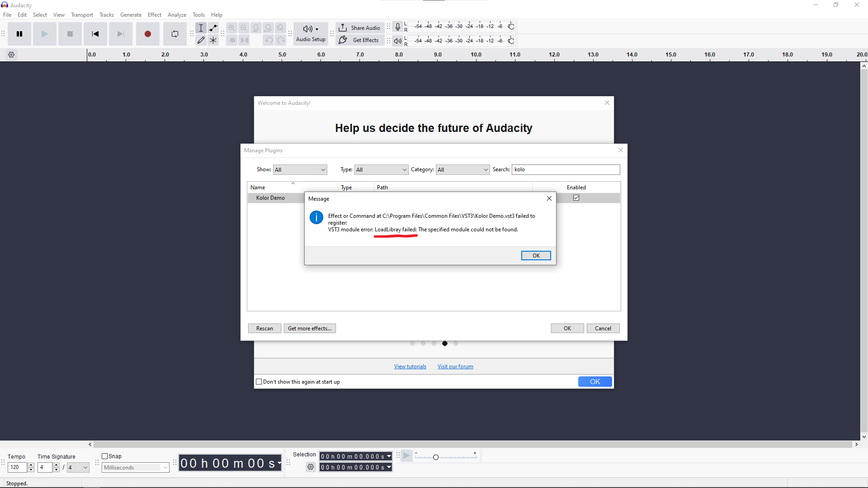Click the Tempo value field
Viewport: 868px width, 488px height.
(x=18, y=467)
